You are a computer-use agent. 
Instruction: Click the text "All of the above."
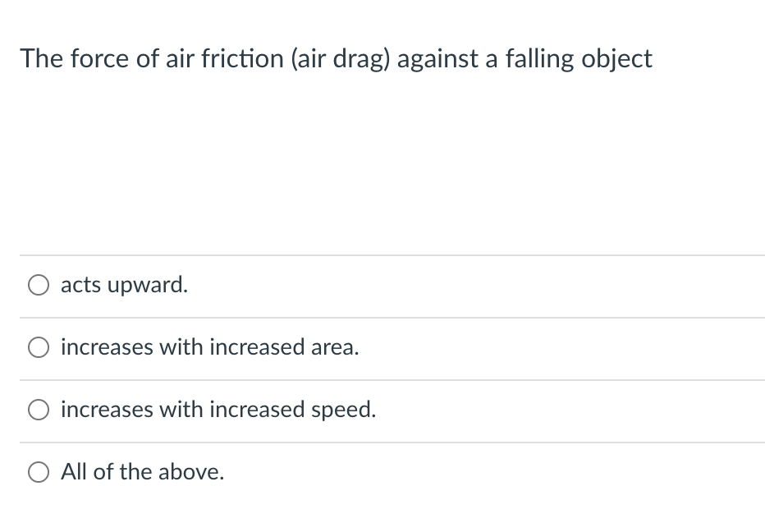click(x=142, y=471)
